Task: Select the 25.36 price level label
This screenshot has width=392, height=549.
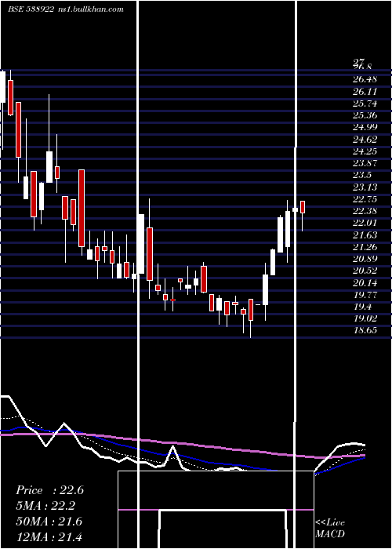Action: click(x=365, y=115)
